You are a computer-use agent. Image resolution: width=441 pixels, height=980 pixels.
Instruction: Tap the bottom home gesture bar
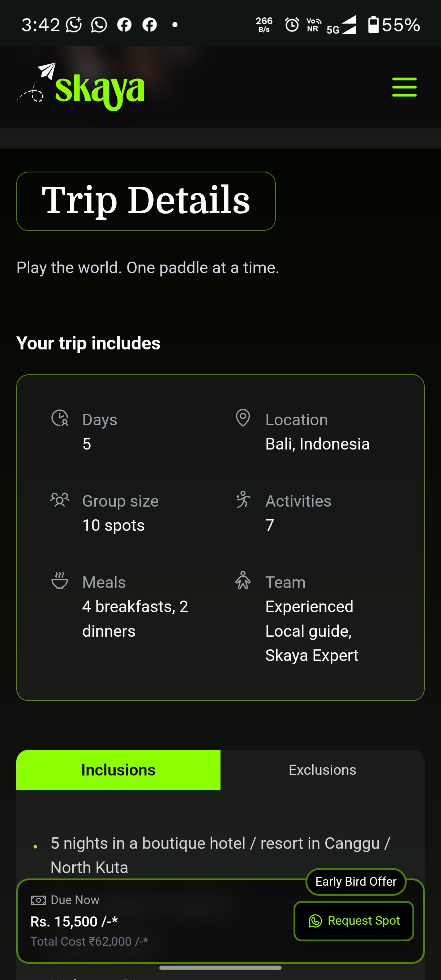(x=220, y=967)
